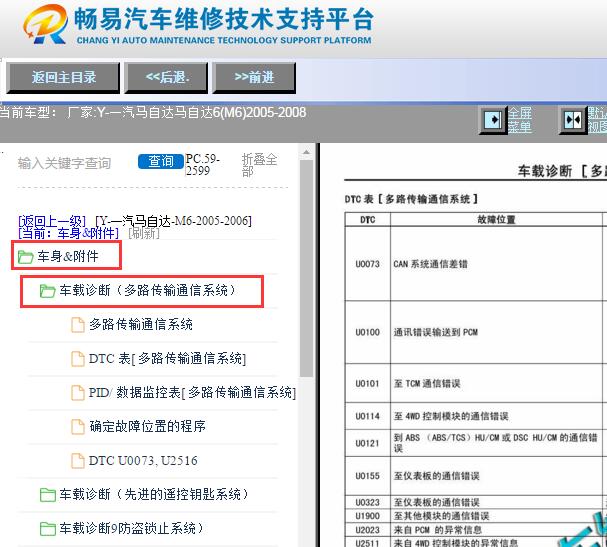Select DTC cell U0073
The image size is (607, 547).
click(x=367, y=264)
